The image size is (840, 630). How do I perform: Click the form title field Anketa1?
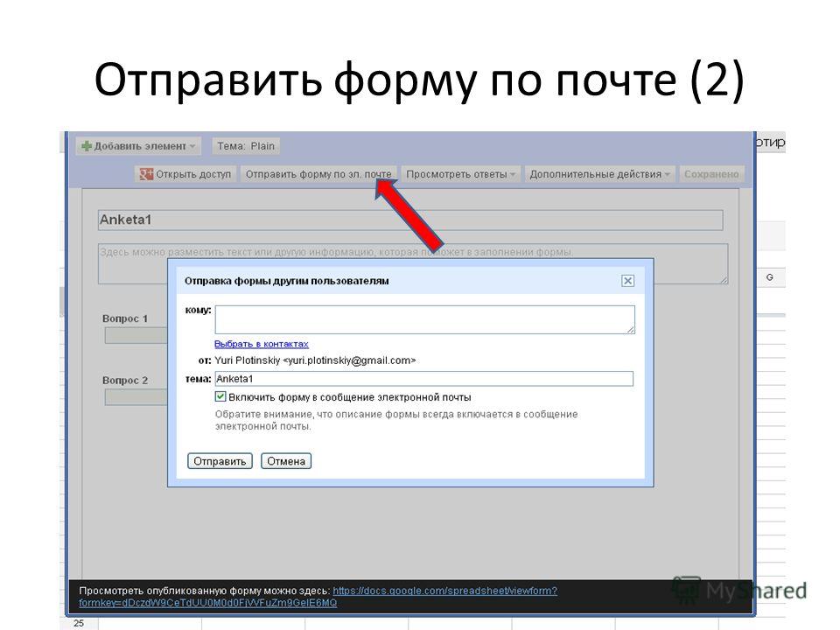410,220
